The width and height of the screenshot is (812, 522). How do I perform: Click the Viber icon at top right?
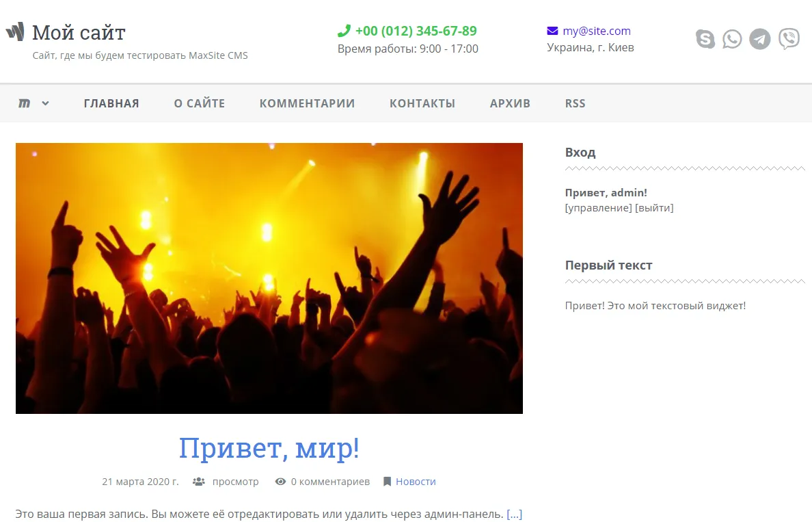[789, 38]
